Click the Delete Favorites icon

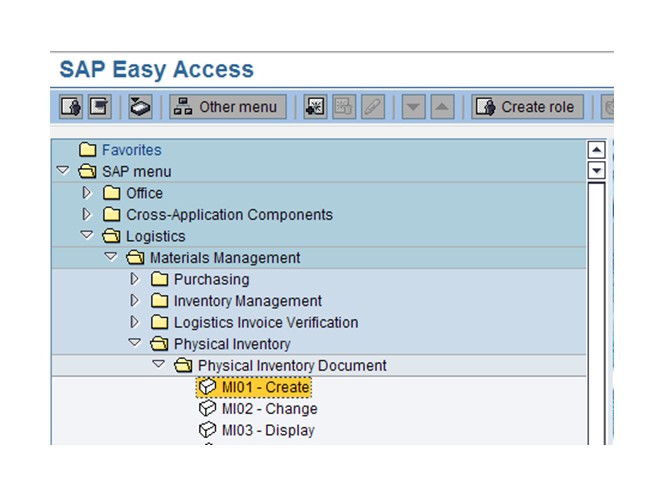pos(344,107)
